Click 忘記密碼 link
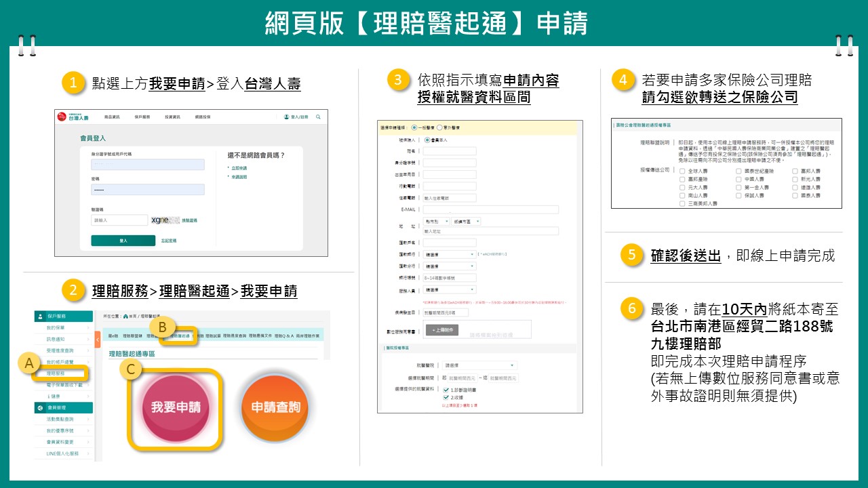Image resolution: width=868 pixels, height=488 pixels. [x=169, y=241]
